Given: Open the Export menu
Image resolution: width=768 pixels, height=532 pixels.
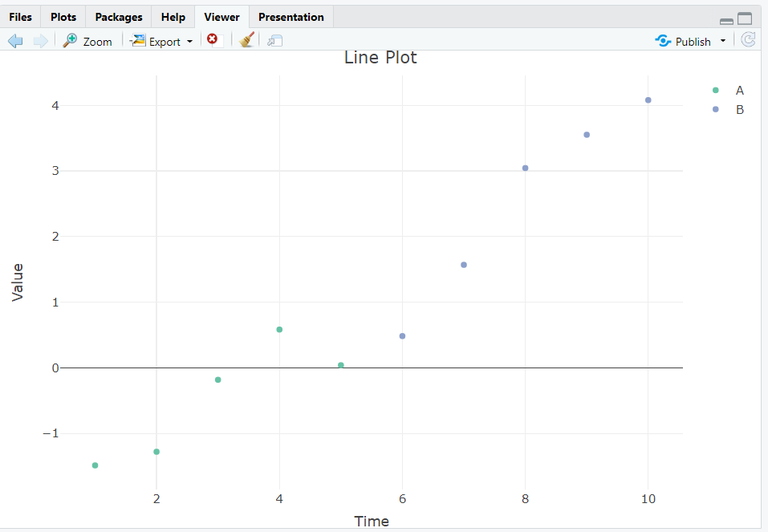Looking at the screenshot, I should point(162,41).
